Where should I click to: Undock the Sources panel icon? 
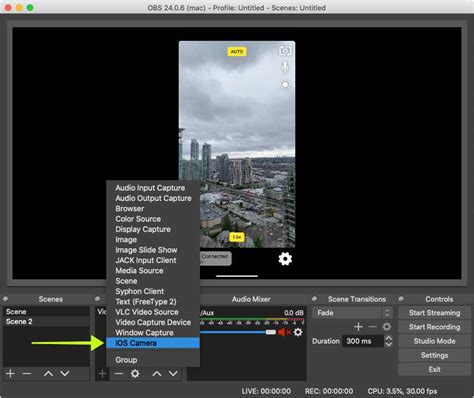(97, 299)
